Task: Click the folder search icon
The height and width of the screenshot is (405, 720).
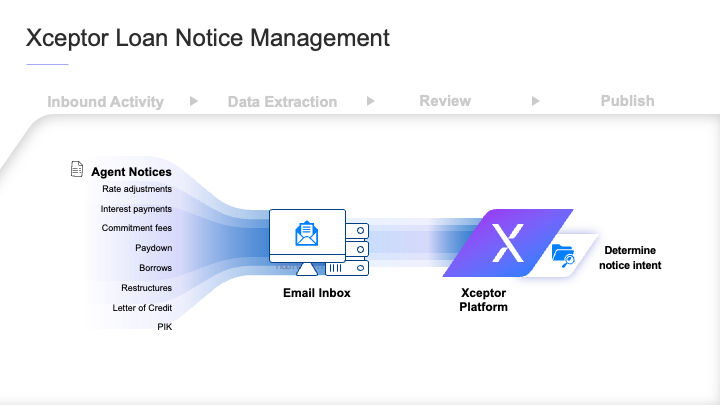Action: tap(563, 255)
